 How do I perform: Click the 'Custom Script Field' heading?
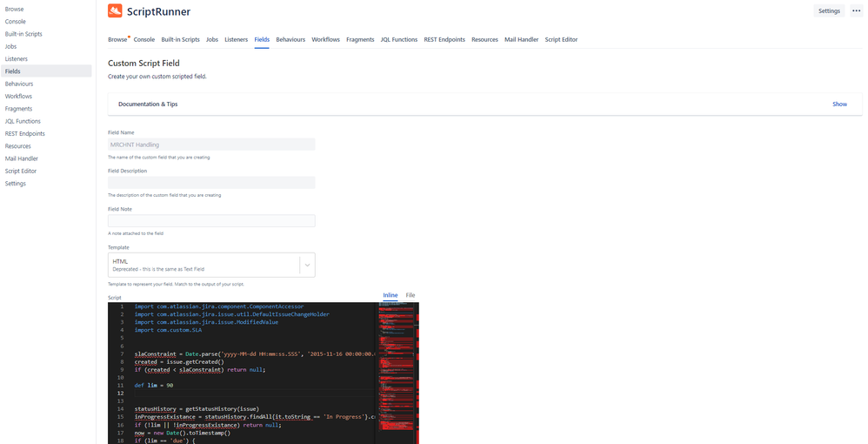click(144, 64)
